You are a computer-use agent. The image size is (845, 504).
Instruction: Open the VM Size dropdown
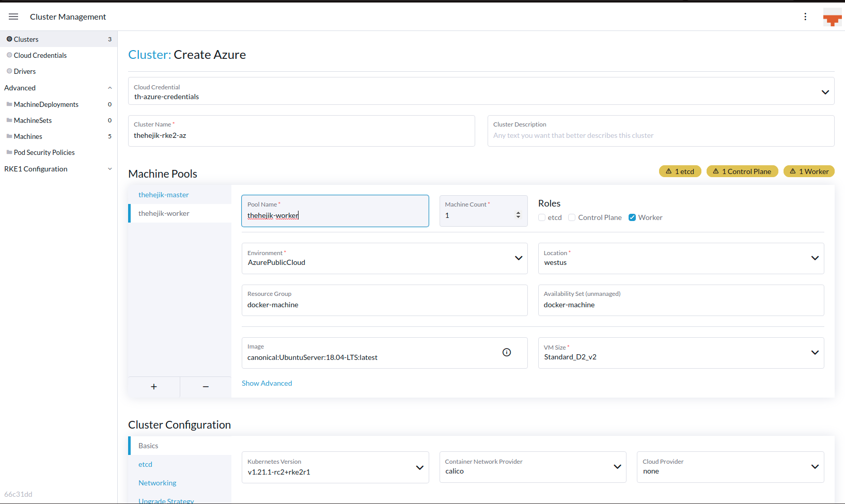tap(815, 353)
